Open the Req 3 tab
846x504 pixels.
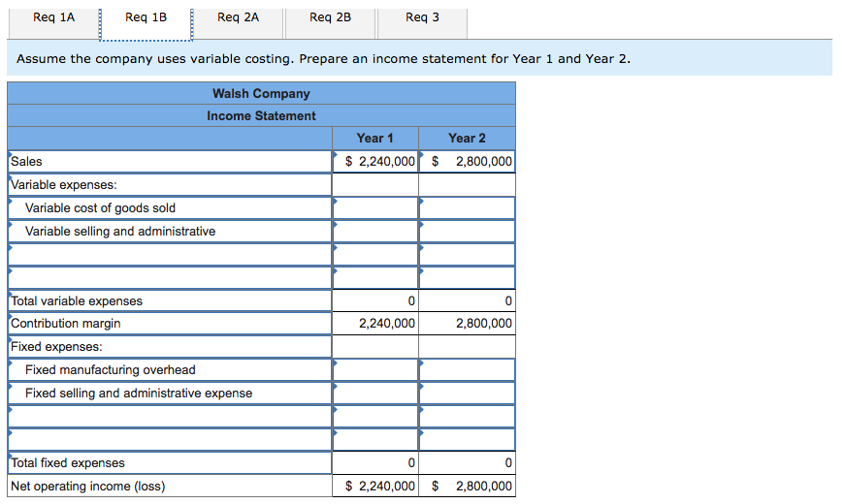422,22
